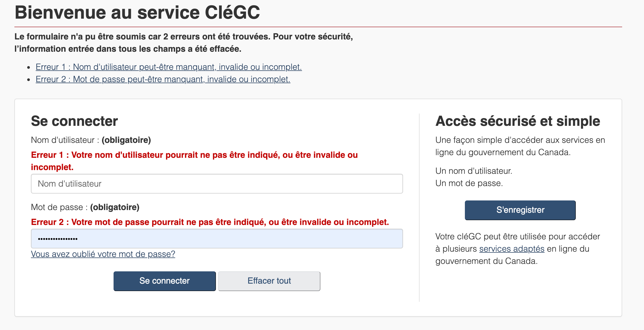The width and height of the screenshot is (644, 330).
Task: Open the forgotten password link
Action: pos(103,254)
